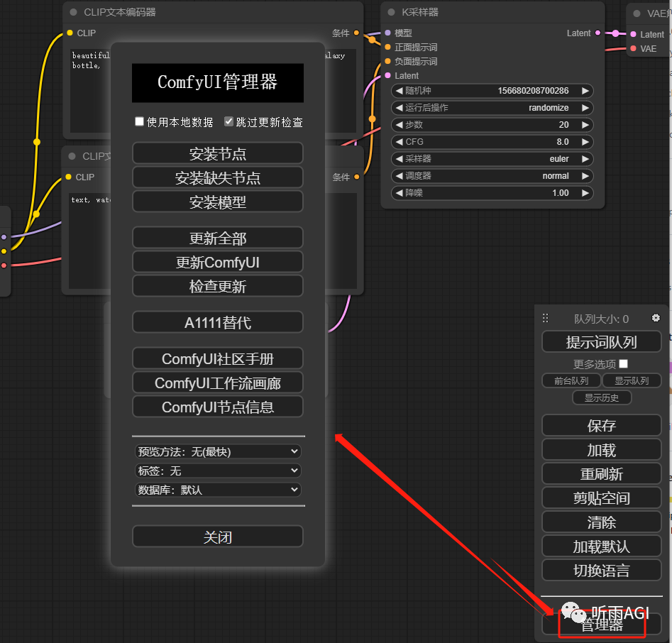This screenshot has width=672, height=643.
Task: Click the 更新ComfyUI button
Action: coord(218,262)
